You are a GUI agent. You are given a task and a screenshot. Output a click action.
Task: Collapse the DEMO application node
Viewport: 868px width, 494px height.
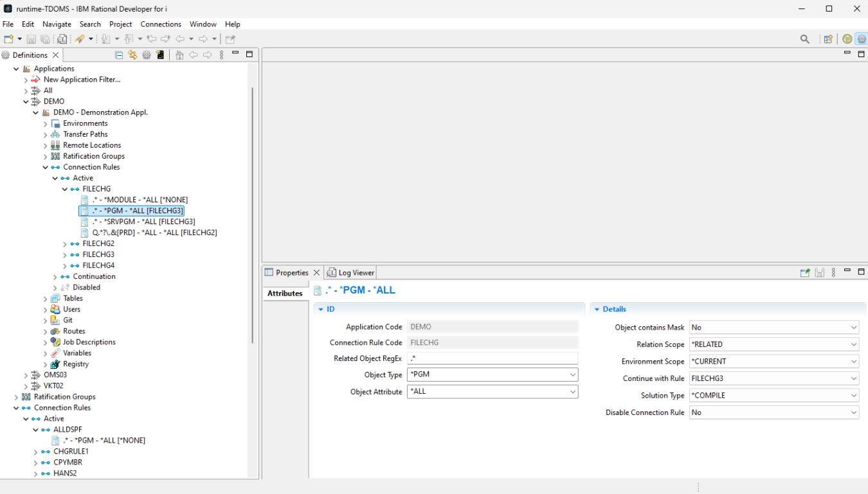click(x=26, y=101)
